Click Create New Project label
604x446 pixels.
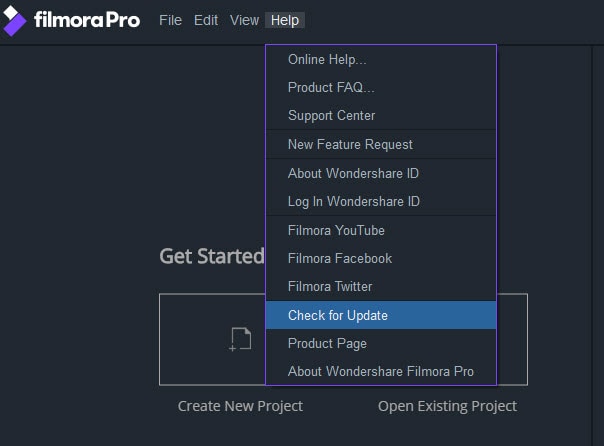coord(240,406)
